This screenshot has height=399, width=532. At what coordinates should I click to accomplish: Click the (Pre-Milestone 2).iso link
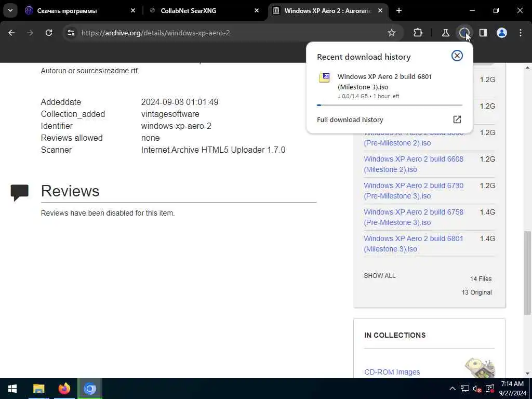(x=397, y=143)
